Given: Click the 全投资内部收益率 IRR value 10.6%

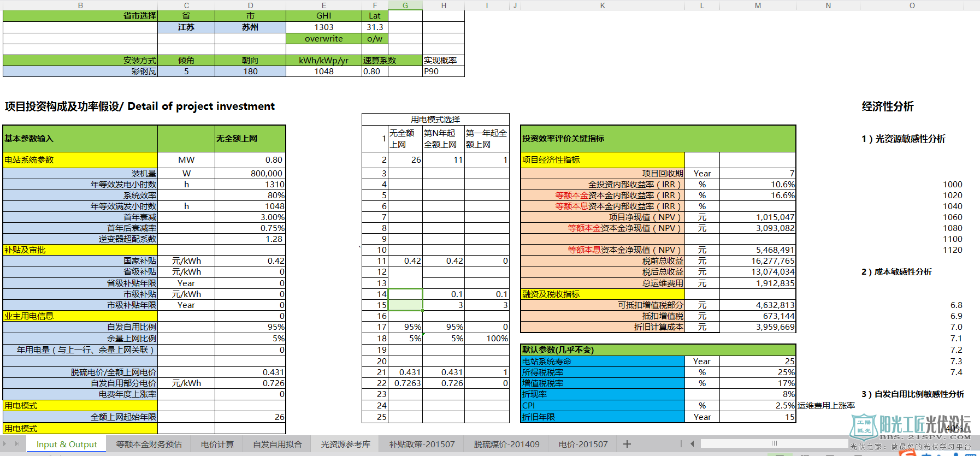Looking at the screenshot, I should tap(758, 185).
